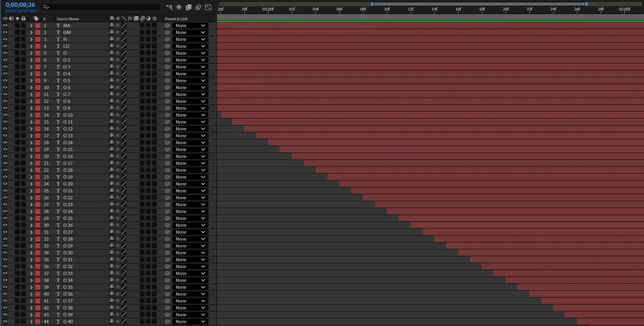Click the Parent & Link column header
Image resolution: width=644 pixels, height=326 pixels.
[x=176, y=19]
